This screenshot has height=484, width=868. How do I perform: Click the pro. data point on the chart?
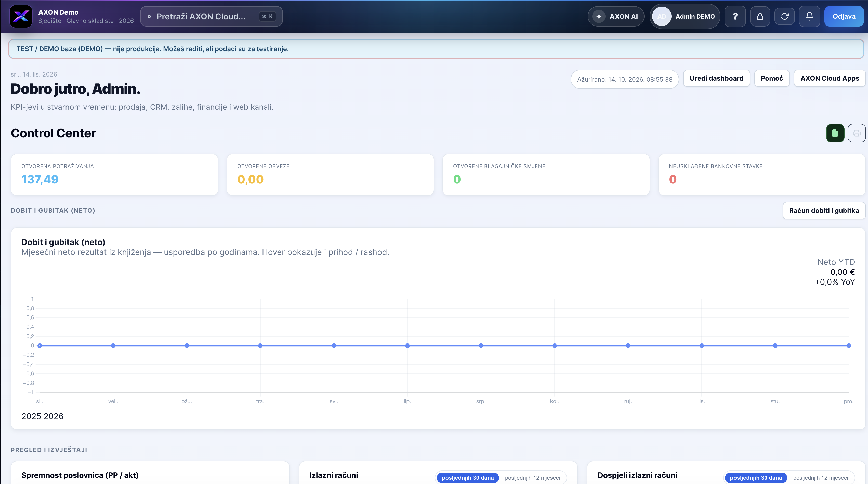click(x=849, y=346)
